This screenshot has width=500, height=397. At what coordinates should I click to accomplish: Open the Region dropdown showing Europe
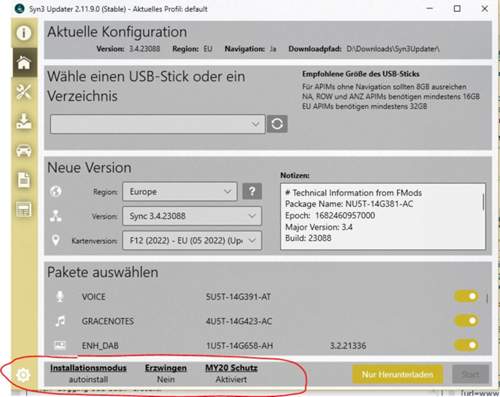coord(180,192)
